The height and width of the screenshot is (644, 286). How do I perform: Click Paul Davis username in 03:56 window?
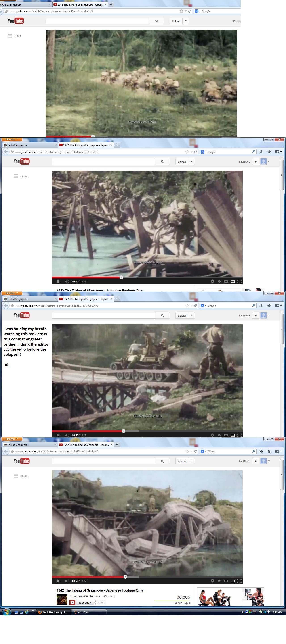(244, 461)
